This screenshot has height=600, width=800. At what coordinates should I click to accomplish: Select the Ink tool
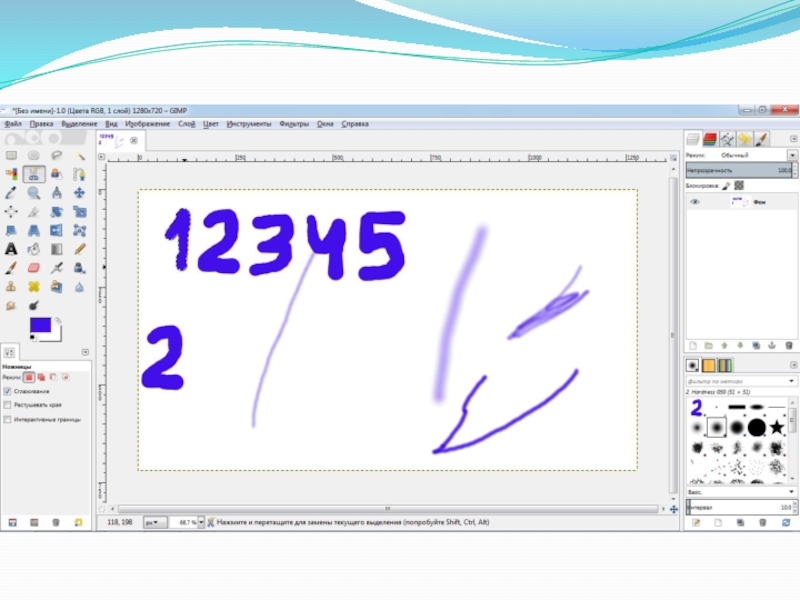tap(79, 268)
